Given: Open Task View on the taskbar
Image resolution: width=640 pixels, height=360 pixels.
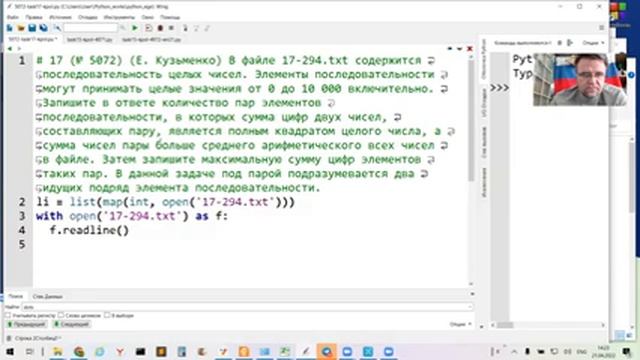Looking at the screenshot, I should click(x=29, y=351).
